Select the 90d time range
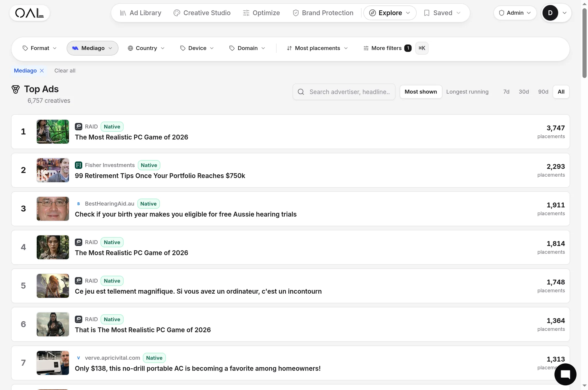588x390 pixels. click(x=543, y=92)
